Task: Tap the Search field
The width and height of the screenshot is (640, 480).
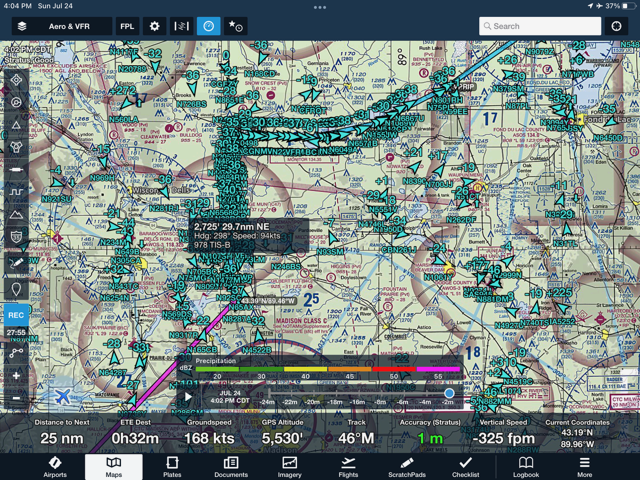Action: tap(540, 26)
